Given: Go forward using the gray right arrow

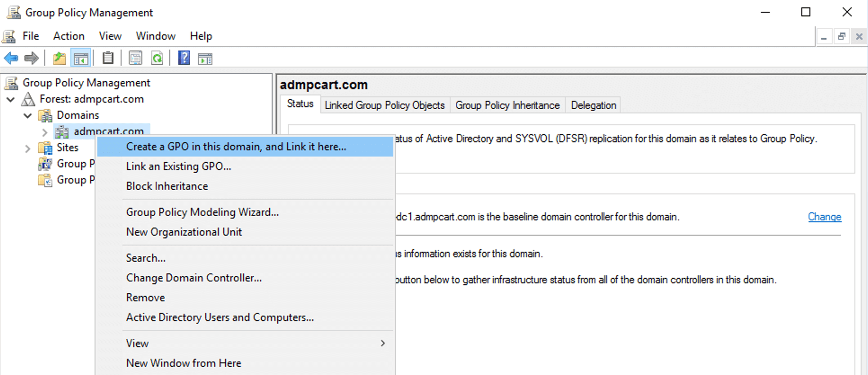Looking at the screenshot, I should [x=31, y=58].
